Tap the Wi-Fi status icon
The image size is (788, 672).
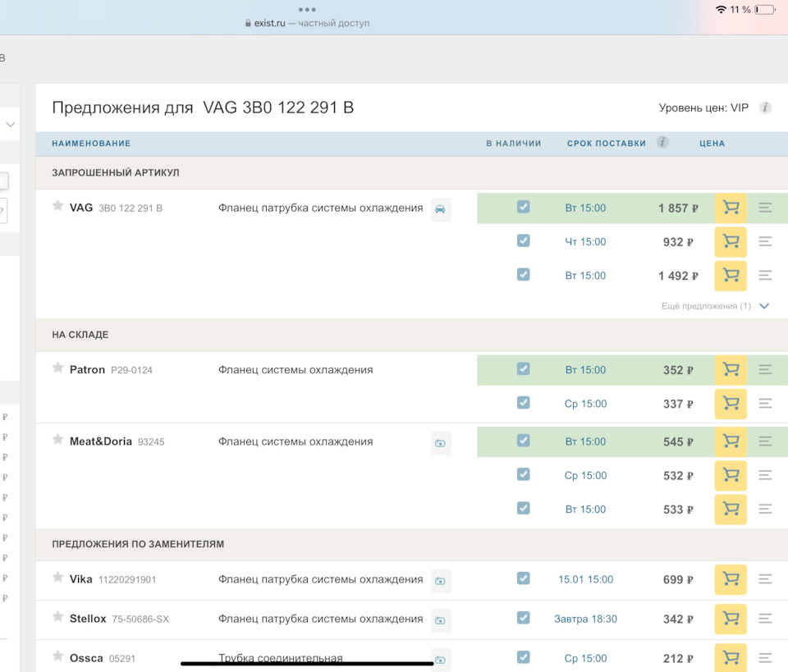(721, 9)
